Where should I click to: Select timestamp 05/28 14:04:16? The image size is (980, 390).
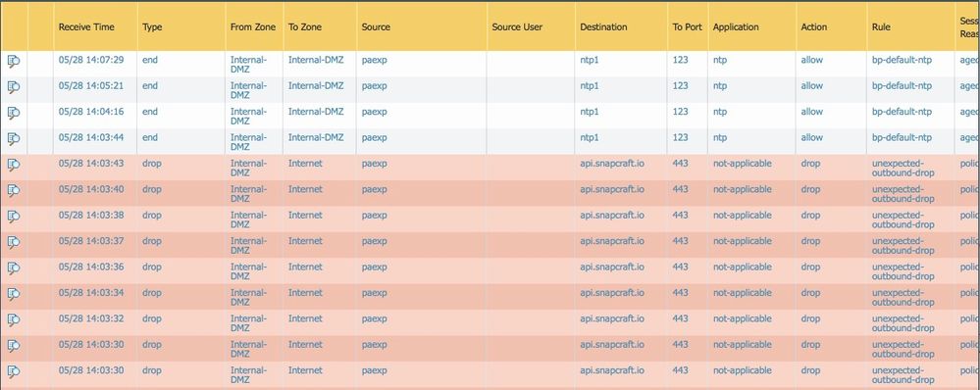(x=91, y=112)
